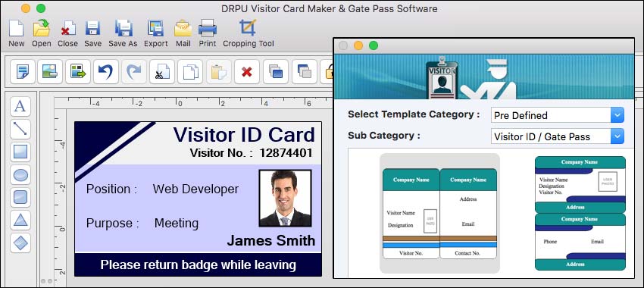Select the 'Purpose :' label on card
The image size is (644, 288).
113,224
